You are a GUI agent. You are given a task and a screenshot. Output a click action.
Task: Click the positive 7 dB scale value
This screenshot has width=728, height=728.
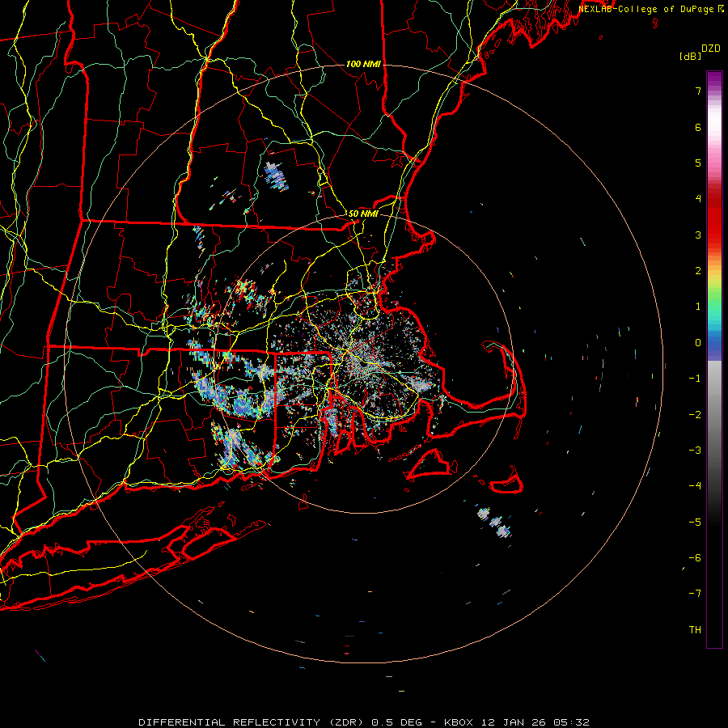coord(698,91)
